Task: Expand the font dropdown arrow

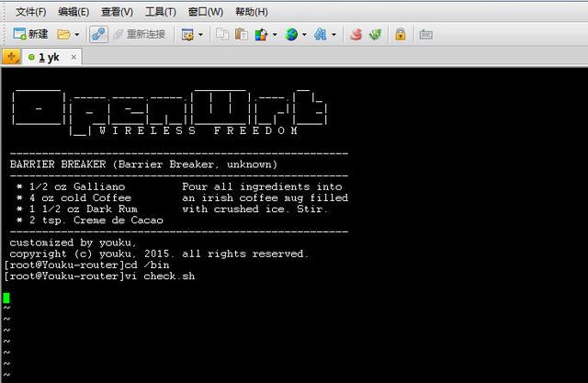Action: 334,35
